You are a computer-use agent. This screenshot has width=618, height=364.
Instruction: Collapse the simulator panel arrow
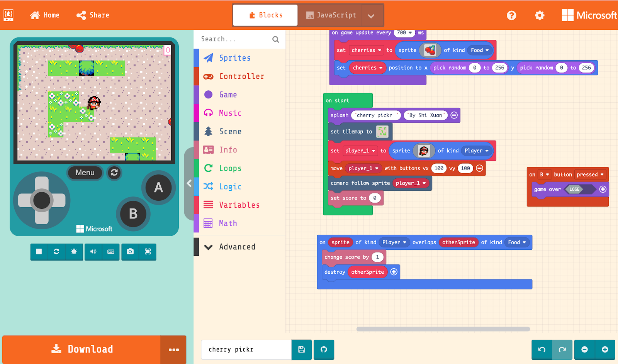[x=189, y=183]
